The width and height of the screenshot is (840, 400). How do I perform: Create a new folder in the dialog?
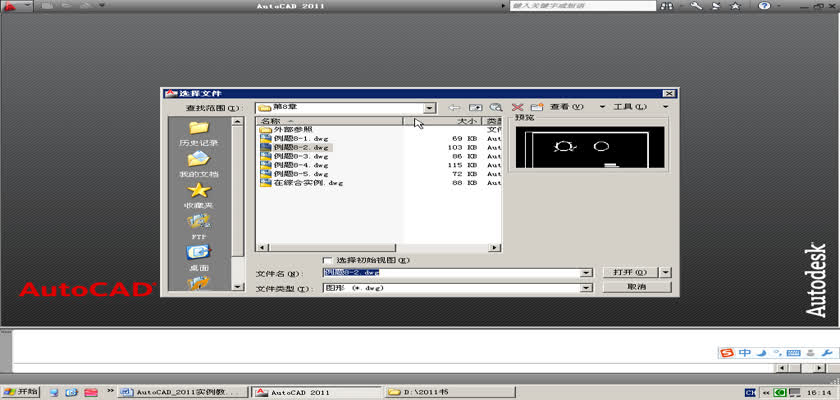(537, 107)
